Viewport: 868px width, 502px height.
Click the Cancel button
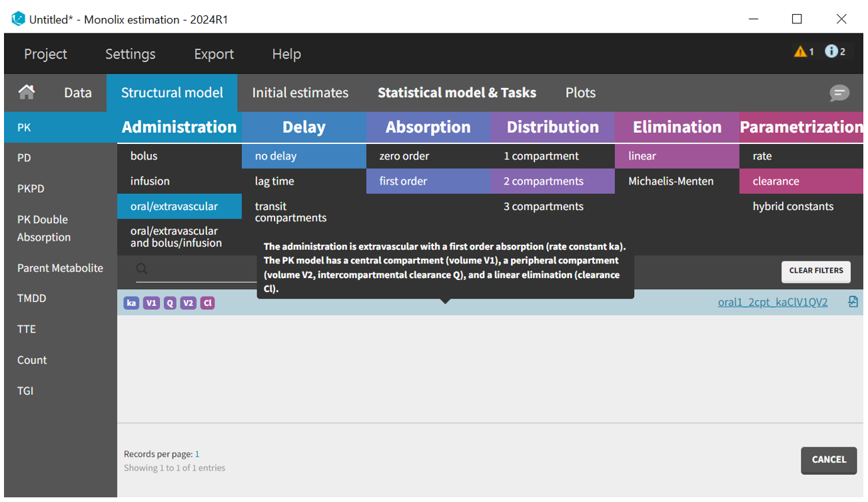tap(829, 459)
